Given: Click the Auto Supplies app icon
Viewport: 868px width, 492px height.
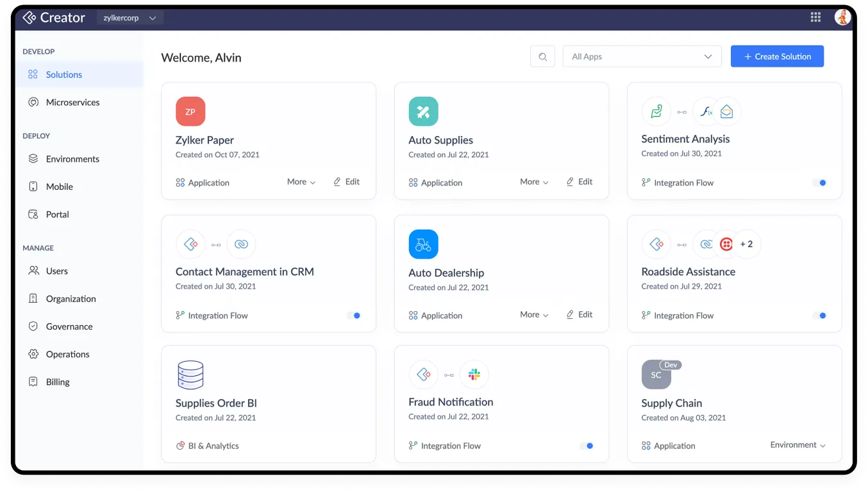Looking at the screenshot, I should tap(423, 112).
